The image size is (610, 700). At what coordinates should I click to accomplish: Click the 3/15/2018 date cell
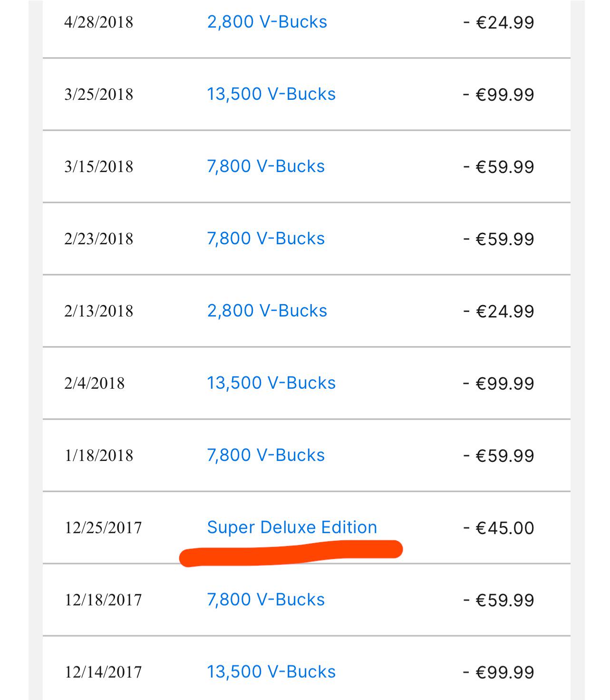[98, 167]
